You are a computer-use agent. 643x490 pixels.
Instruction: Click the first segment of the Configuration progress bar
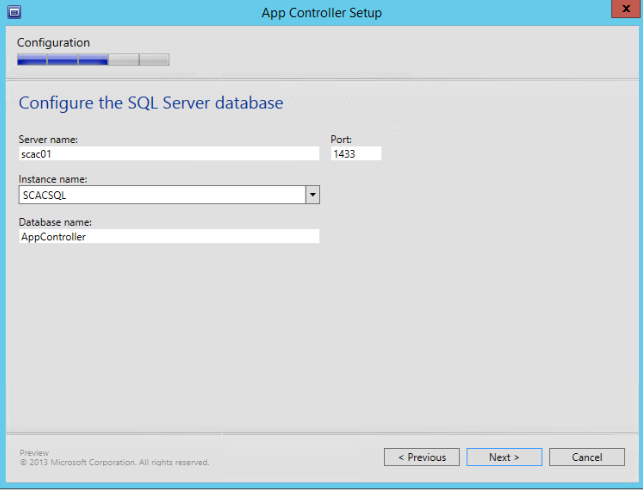pos(32,60)
